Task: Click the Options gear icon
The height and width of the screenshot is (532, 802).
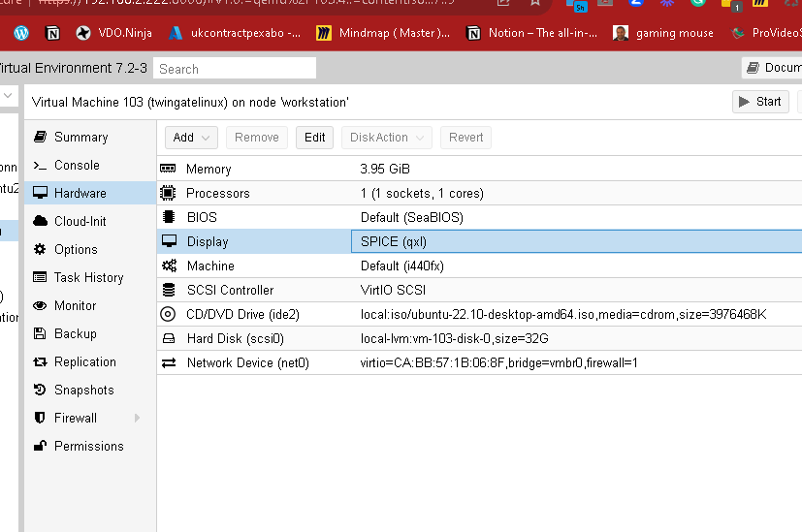Action: [40, 249]
